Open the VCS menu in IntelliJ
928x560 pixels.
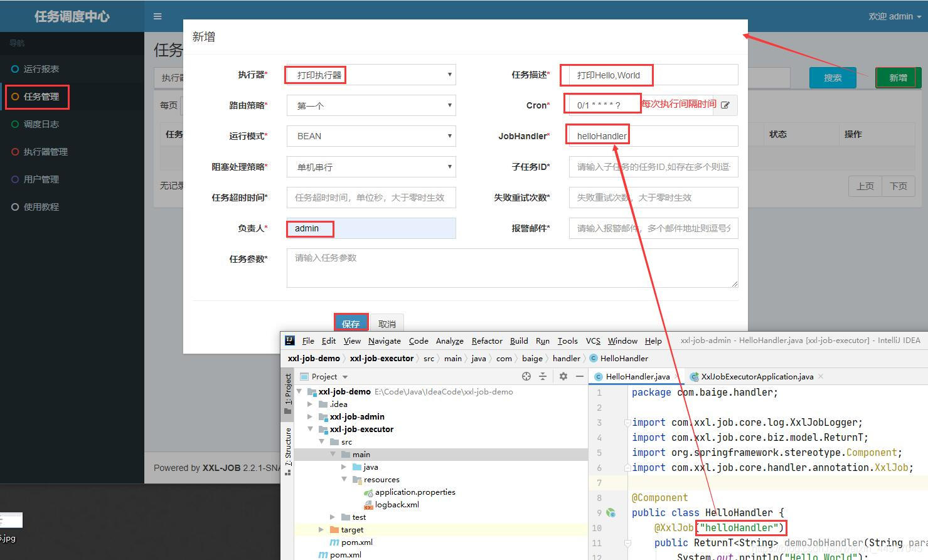(593, 341)
